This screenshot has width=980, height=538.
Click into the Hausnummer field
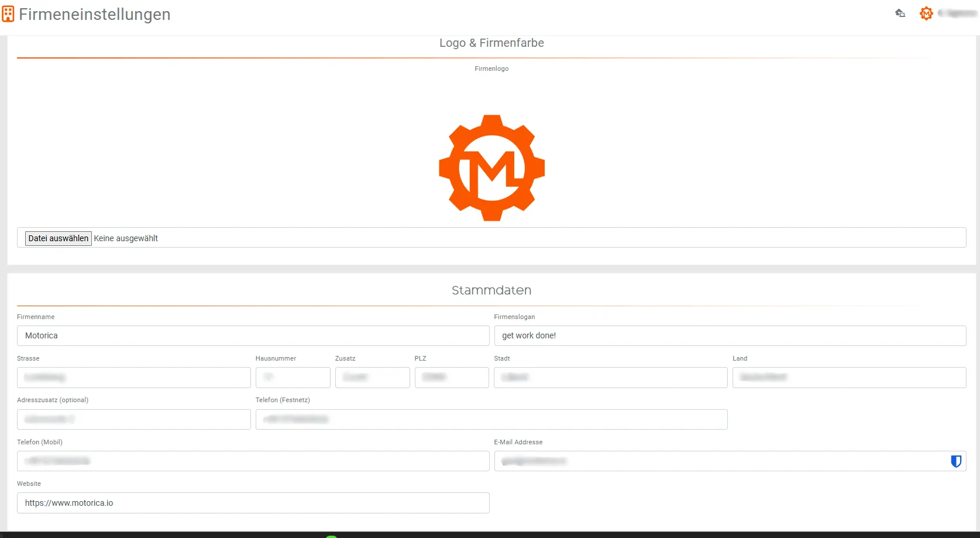tap(293, 378)
